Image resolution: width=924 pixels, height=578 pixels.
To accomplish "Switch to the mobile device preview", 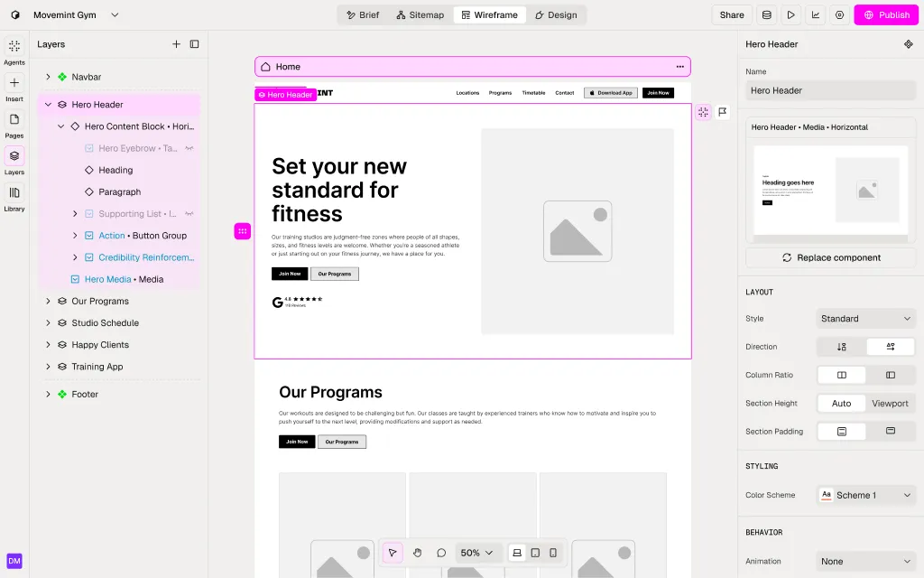I will [553, 553].
